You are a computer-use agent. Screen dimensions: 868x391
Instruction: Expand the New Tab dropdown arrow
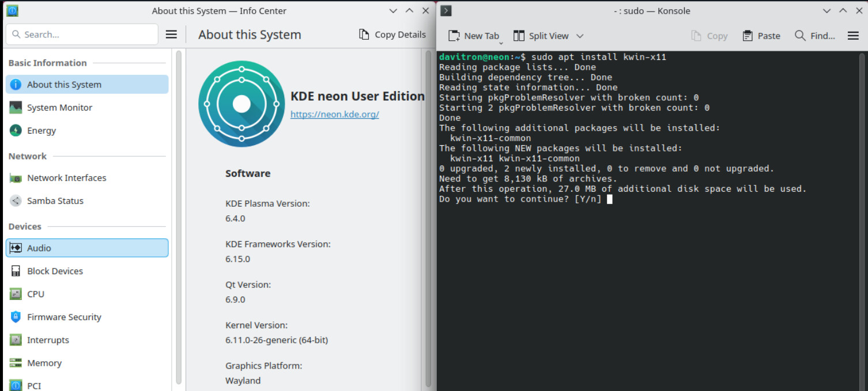click(501, 43)
